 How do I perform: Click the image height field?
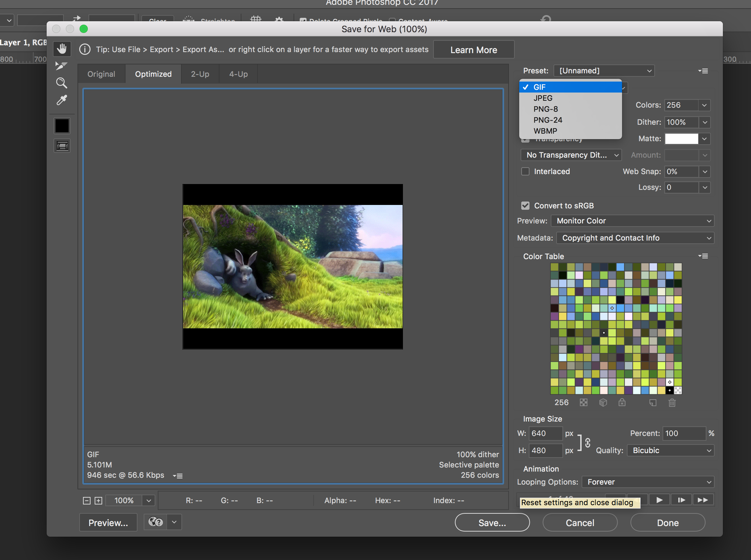tap(545, 451)
